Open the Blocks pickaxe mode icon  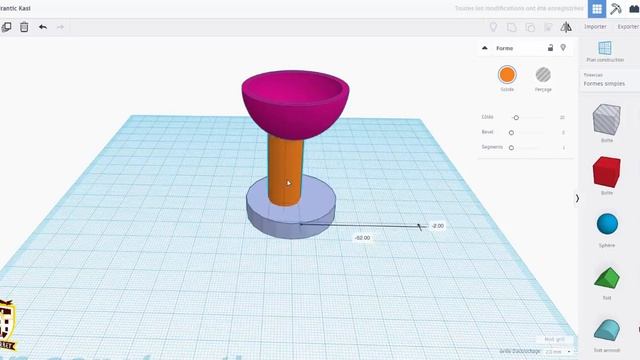point(616,9)
